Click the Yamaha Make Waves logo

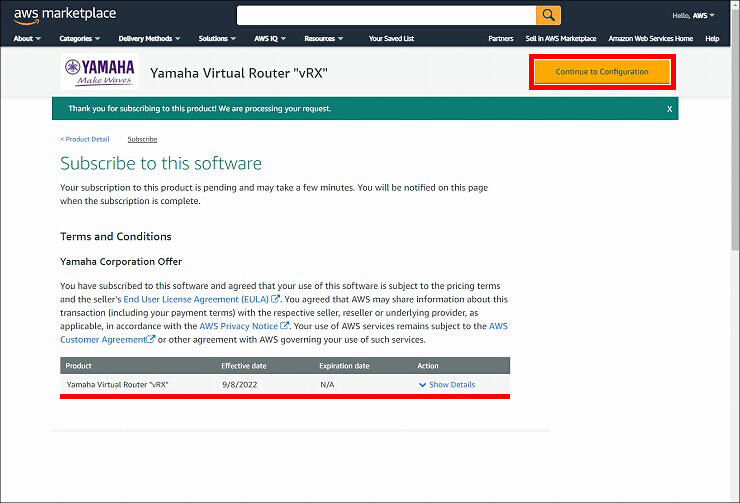(x=100, y=72)
